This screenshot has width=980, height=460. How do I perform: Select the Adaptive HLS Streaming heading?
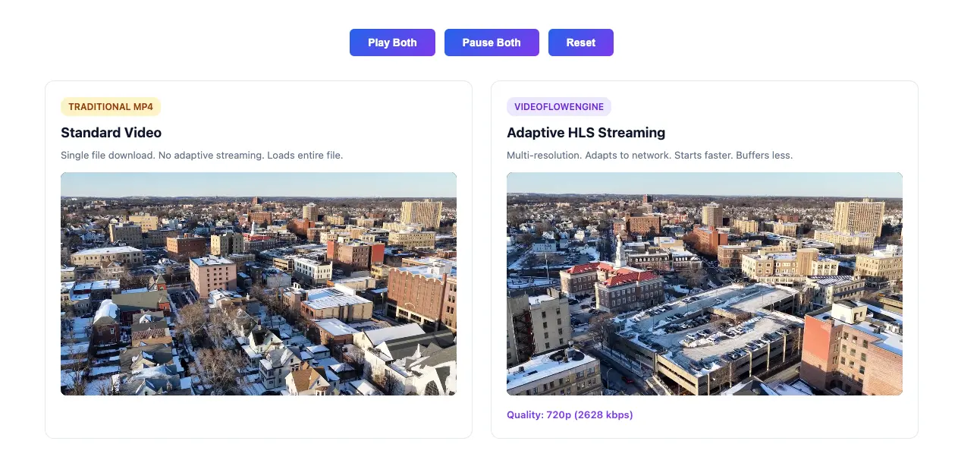(x=586, y=133)
